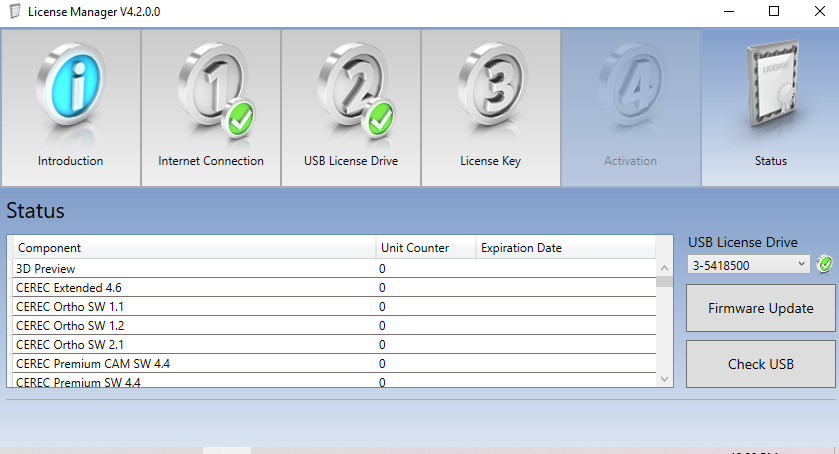Sort by the Expiration Date column header
Screen dimensions: 839x454
pos(566,248)
